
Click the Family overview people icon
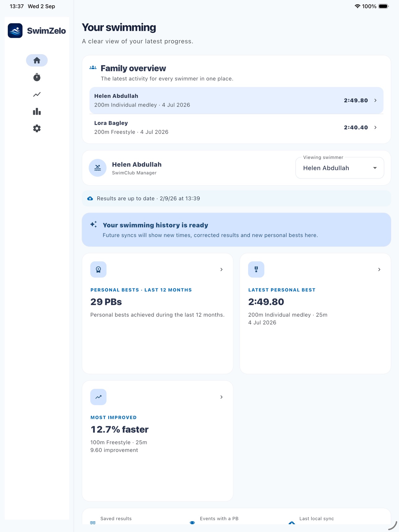pyautogui.click(x=93, y=68)
